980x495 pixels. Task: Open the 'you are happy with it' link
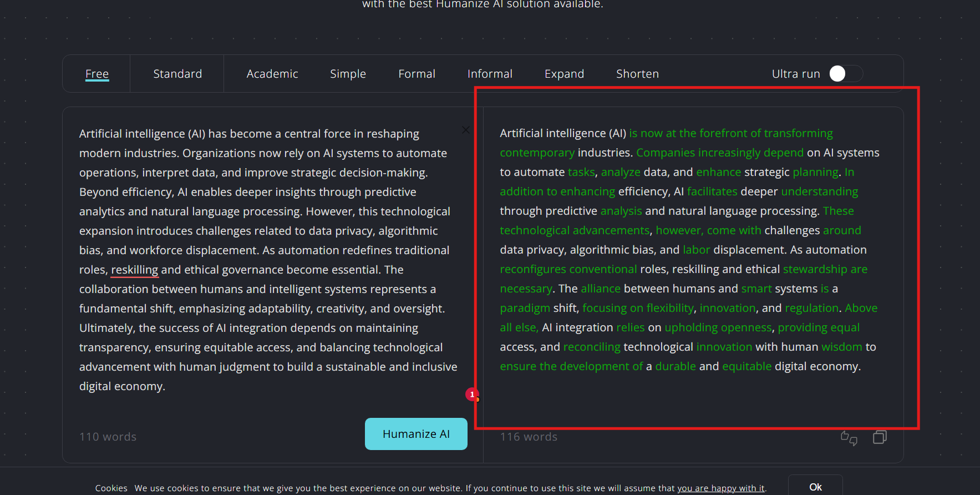pyautogui.click(x=720, y=488)
